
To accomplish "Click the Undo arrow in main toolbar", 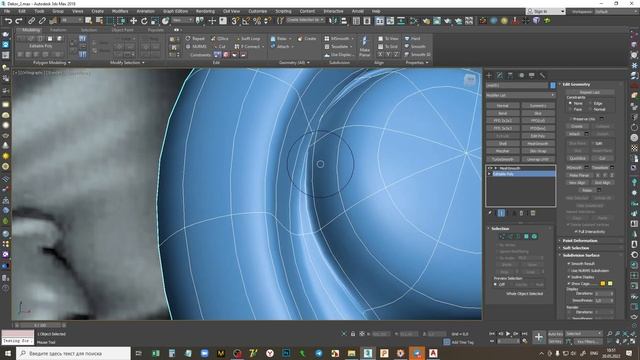I will (x=8, y=20).
